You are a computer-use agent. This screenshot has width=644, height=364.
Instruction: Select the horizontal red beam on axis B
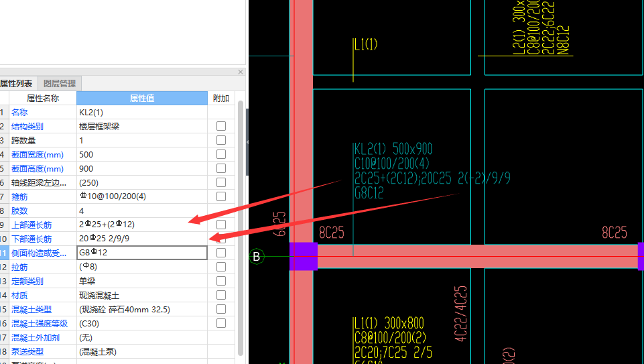(477, 256)
